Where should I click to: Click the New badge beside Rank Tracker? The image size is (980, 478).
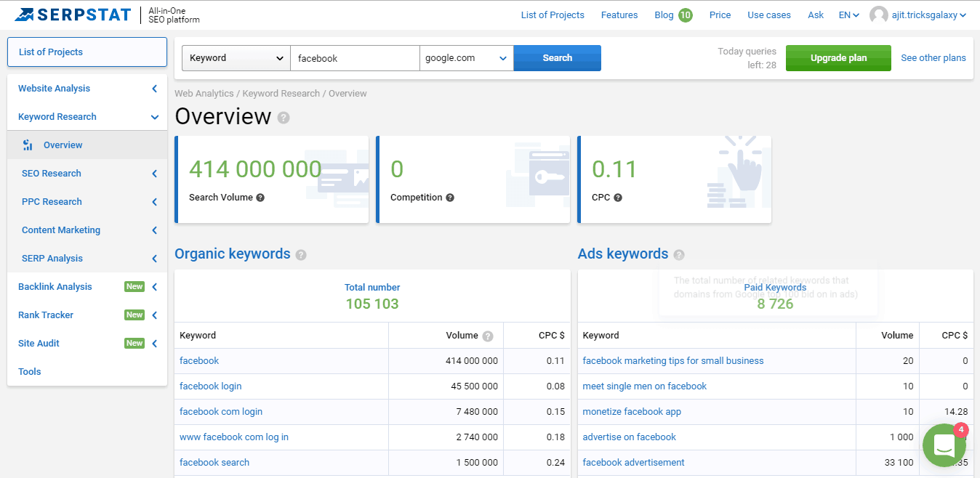click(134, 315)
